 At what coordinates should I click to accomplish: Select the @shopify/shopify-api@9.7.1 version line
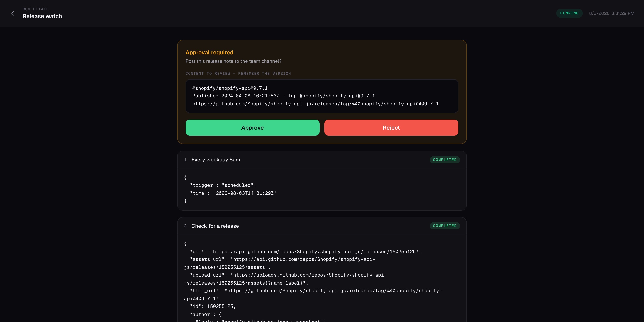click(230, 88)
